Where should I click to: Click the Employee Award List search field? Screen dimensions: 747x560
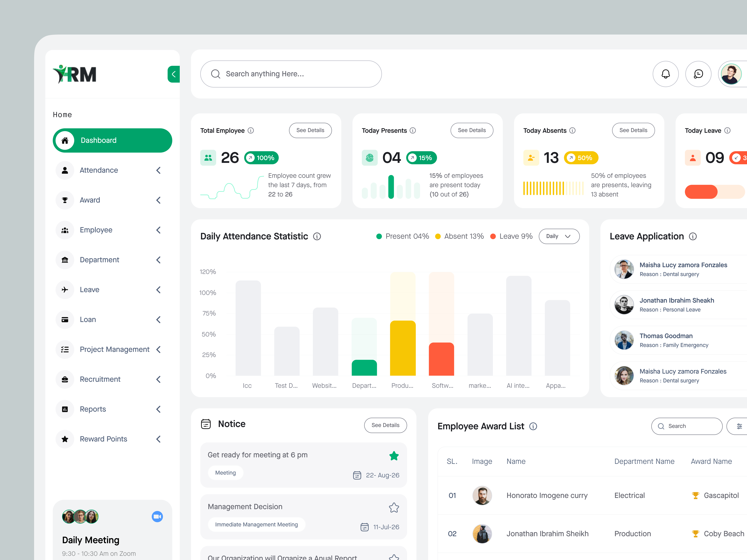(x=687, y=426)
